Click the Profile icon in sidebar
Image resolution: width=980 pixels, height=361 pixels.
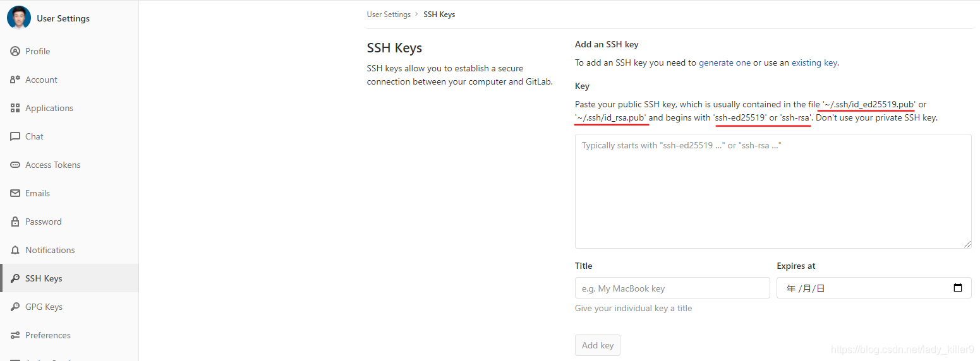[15, 51]
